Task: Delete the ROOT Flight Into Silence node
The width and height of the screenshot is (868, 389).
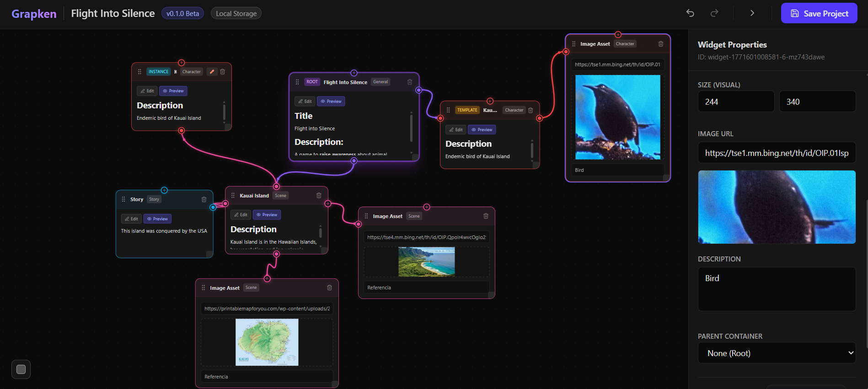Action: pyautogui.click(x=410, y=82)
